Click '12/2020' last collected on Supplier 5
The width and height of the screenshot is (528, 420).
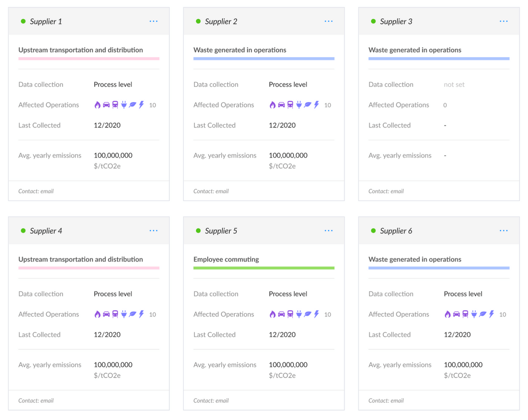pos(282,335)
